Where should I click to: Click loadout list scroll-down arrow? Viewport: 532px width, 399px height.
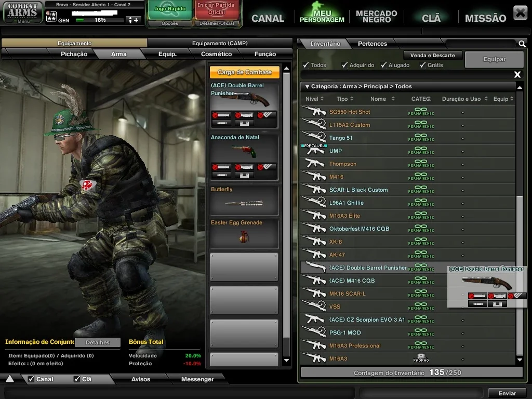click(286, 361)
